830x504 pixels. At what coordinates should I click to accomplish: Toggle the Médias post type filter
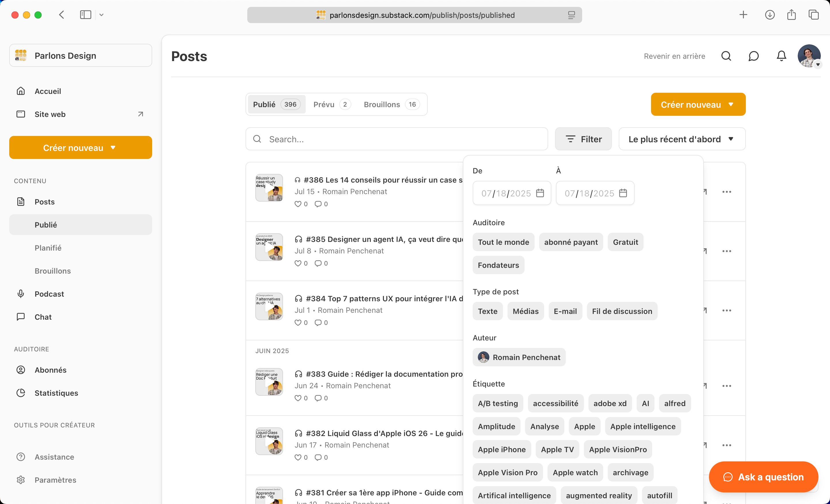525,311
